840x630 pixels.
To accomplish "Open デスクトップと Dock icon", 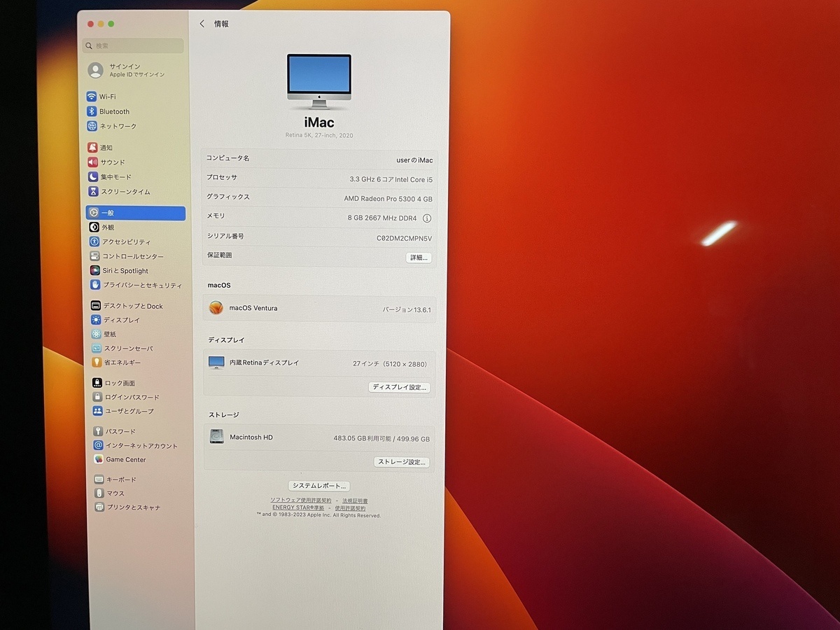I will (96, 306).
